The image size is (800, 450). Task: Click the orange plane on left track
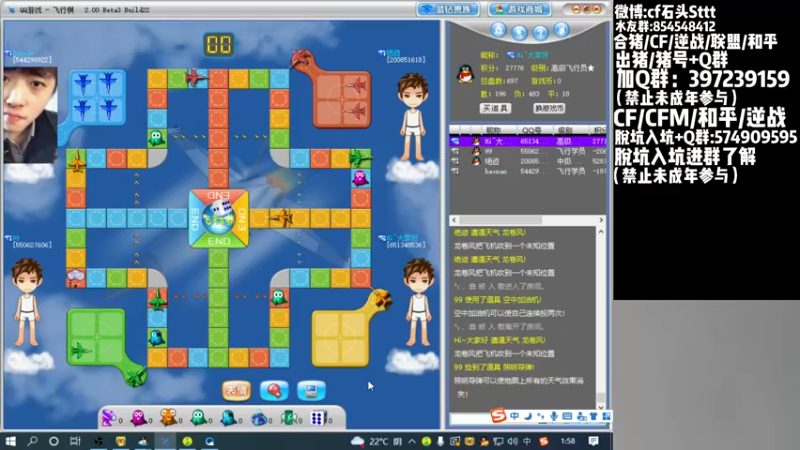coord(77,160)
